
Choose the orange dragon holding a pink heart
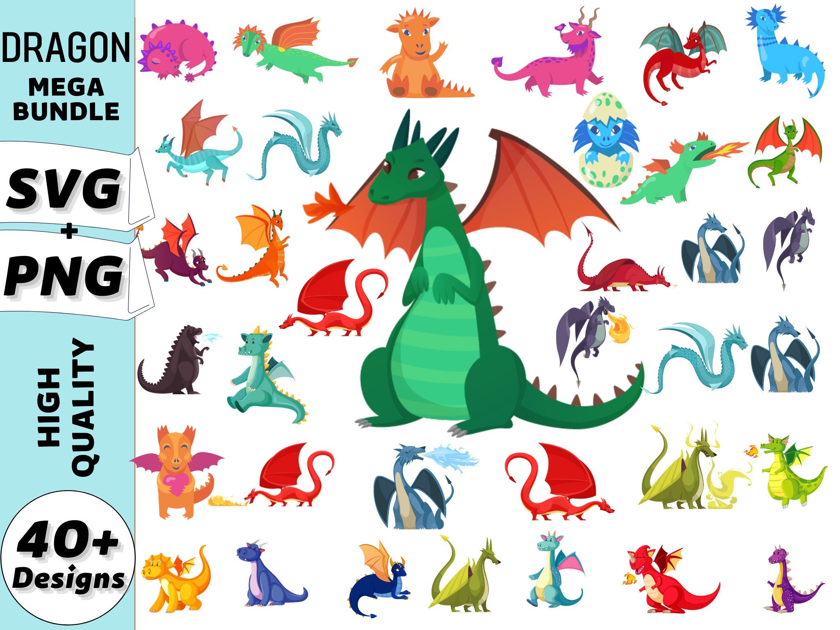pyautogui.click(x=177, y=472)
